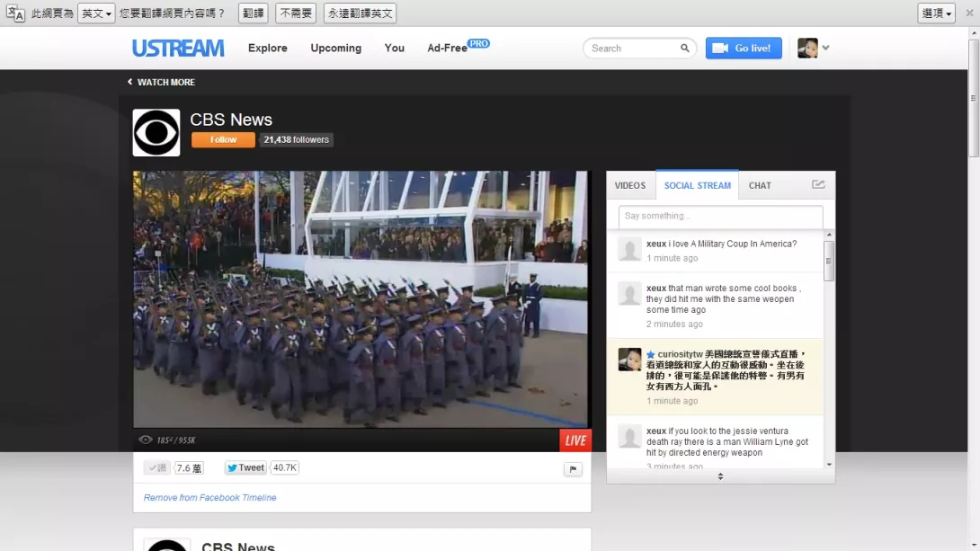980x551 pixels.
Task: Click the page scrollbar up arrow
Action: click(974, 31)
